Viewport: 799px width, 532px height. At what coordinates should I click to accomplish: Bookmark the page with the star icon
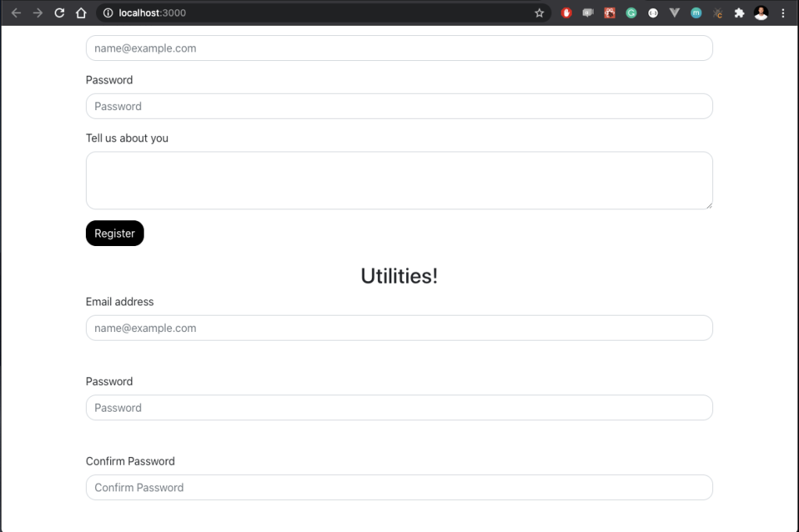tap(539, 12)
